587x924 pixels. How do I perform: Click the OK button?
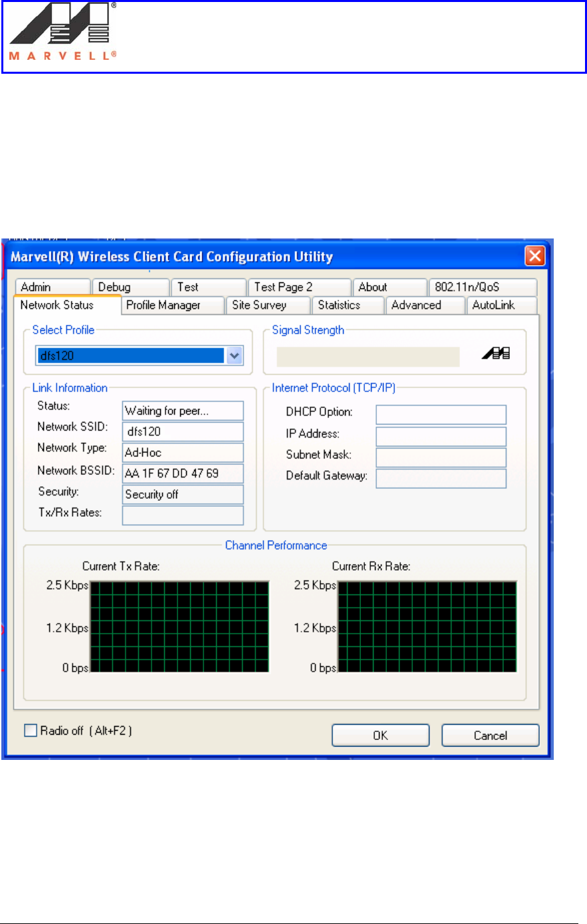coord(380,735)
